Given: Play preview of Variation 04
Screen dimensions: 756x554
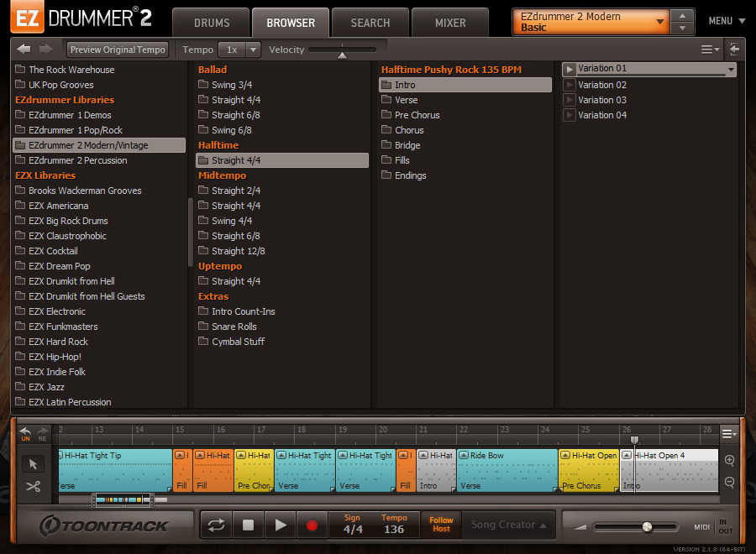Looking at the screenshot, I should (x=570, y=115).
